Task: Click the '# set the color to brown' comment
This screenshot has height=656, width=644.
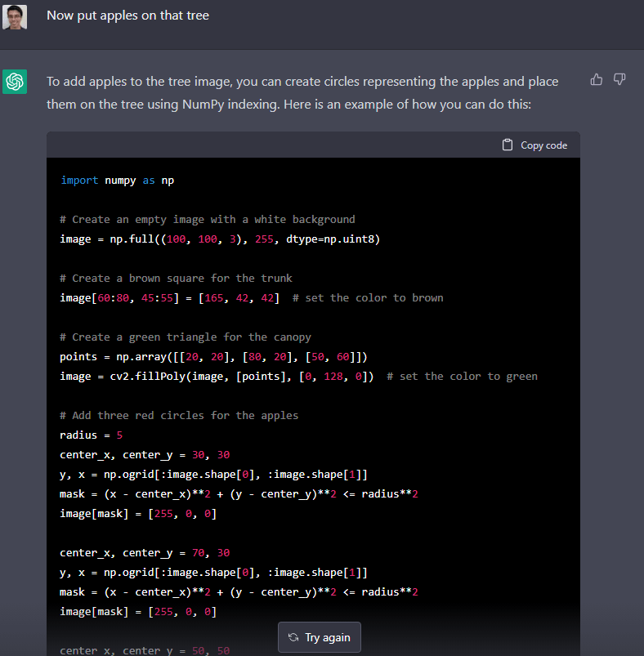Action: pyautogui.click(x=368, y=297)
